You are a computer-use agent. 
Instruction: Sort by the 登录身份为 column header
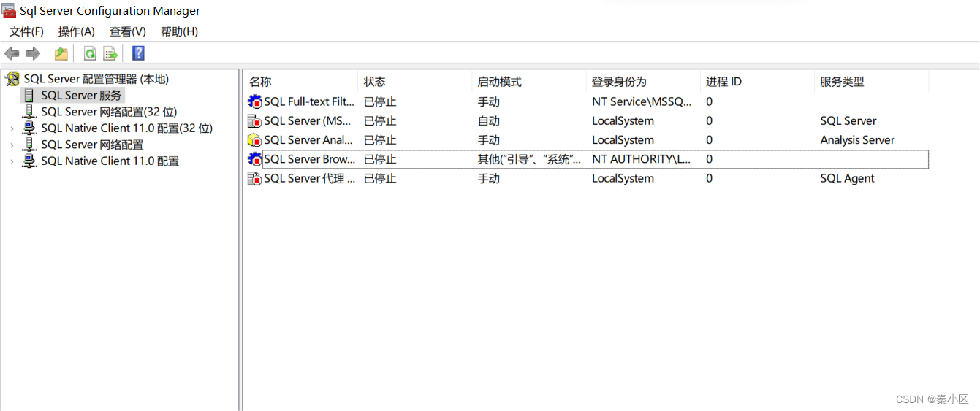click(643, 82)
